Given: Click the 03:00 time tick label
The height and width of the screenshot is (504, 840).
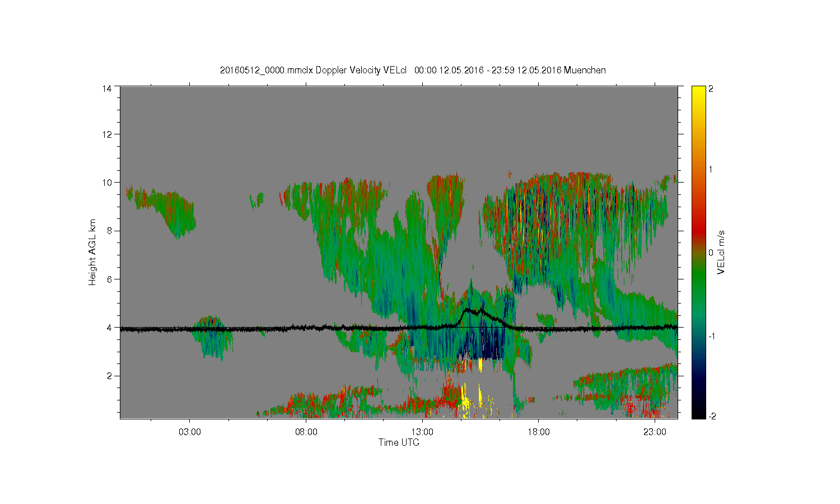Looking at the screenshot, I should point(190,432).
